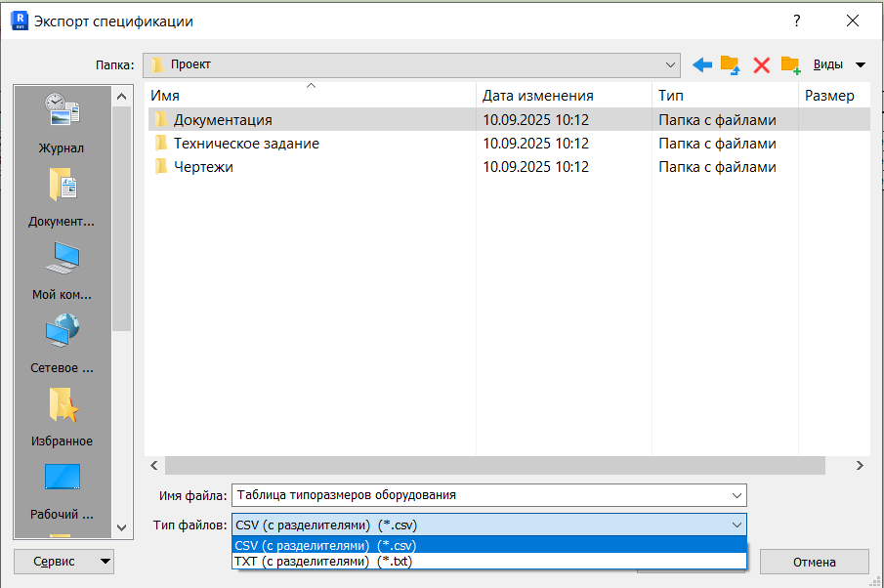Viewport: 884px width, 588px height.
Task: Open the Сервис dropdown button
Action: coord(63,562)
